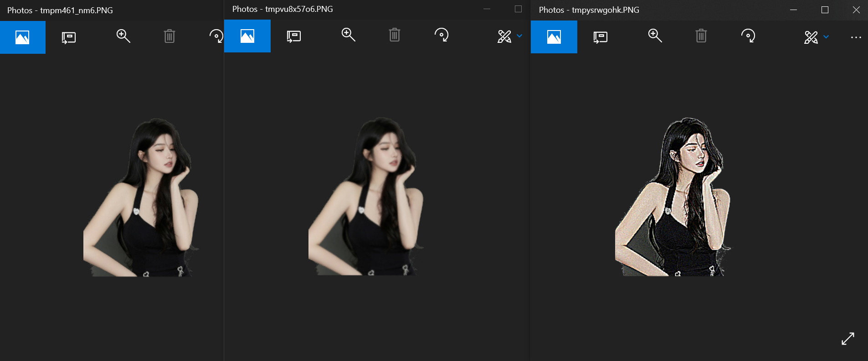The image size is (868, 361).
Task: Click title 'Photos - tmpvu8x57o6.PNG'
Action: pos(282,9)
